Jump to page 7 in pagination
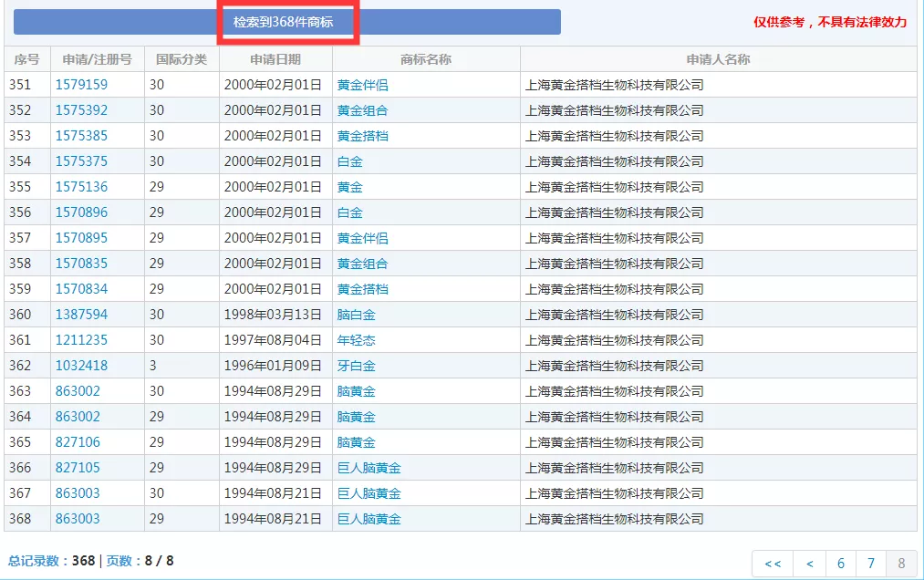Screen dimensions: 924x580 [871, 564]
